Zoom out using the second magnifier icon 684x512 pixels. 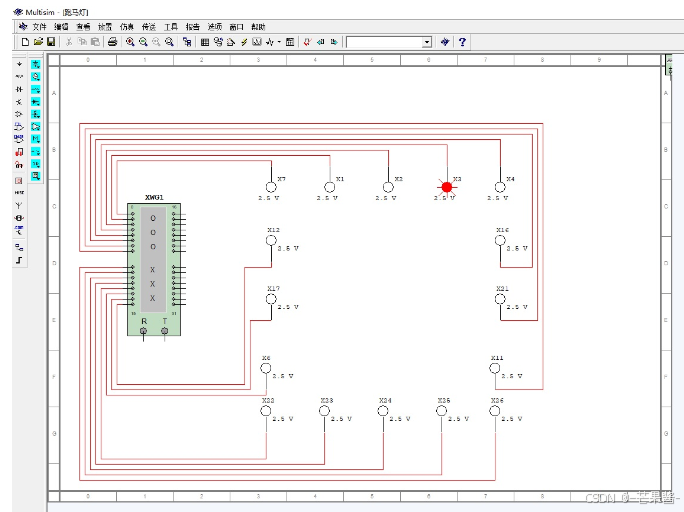143,42
